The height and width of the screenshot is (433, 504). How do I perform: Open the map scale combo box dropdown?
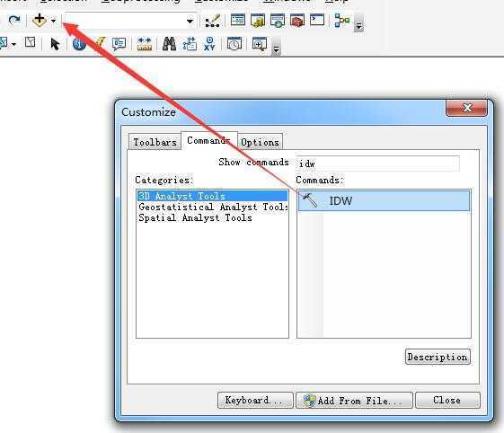[x=190, y=22]
